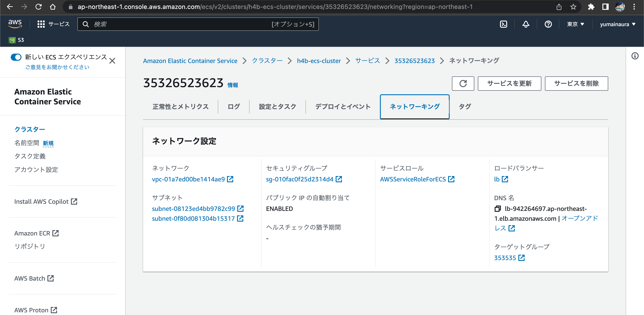Open アカウント設定 in the sidebar
The image size is (644, 315).
pos(36,170)
